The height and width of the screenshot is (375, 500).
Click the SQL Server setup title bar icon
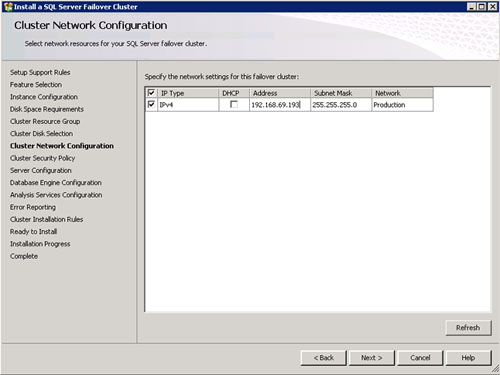click(8, 7)
